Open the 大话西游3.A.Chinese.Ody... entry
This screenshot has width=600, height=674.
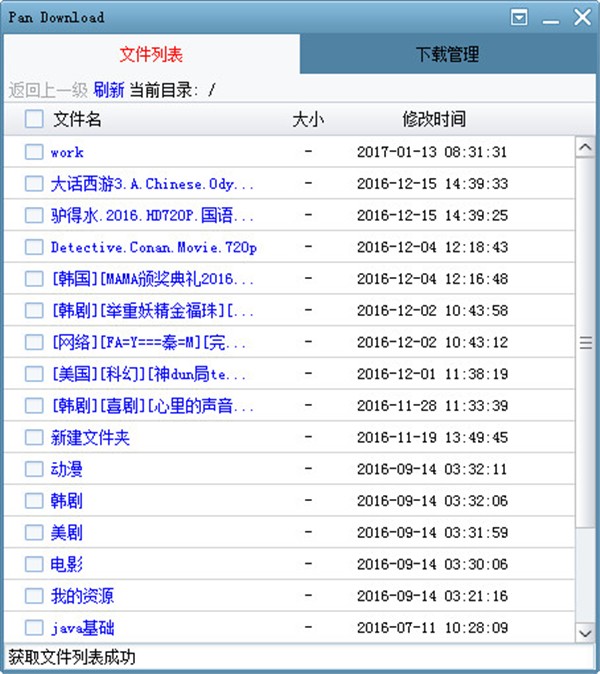(152, 184)
